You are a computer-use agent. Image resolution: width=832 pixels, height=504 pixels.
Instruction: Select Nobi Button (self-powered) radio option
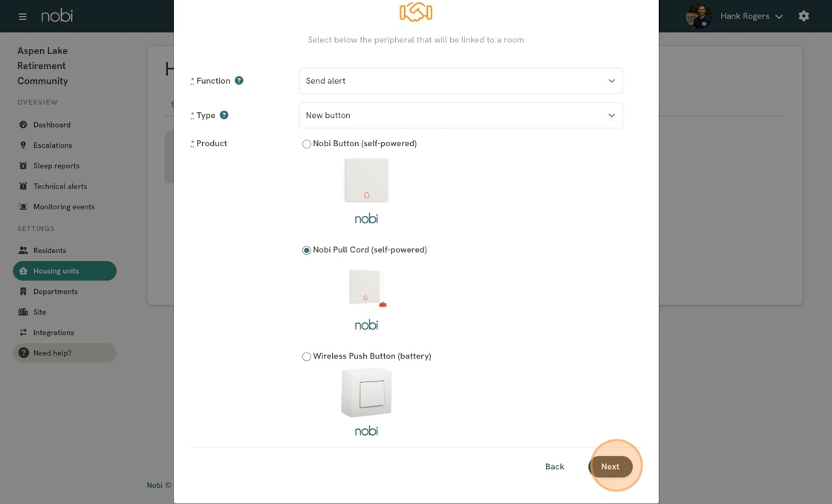tap(306, 144)
